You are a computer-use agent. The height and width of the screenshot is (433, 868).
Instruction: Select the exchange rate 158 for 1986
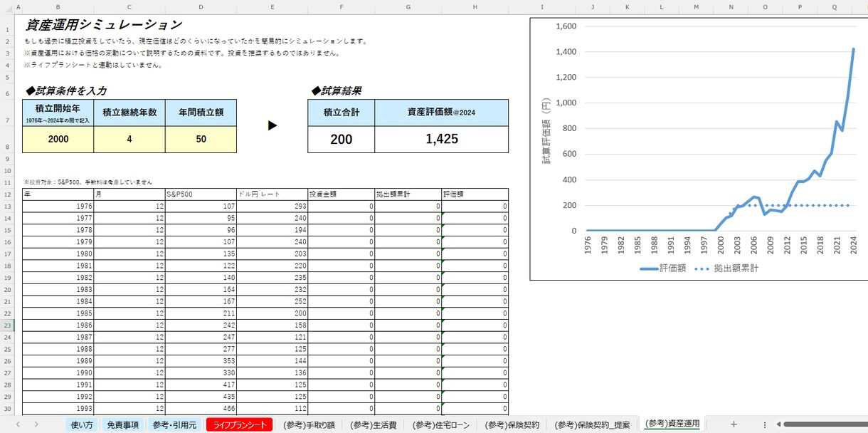(272, 325)
